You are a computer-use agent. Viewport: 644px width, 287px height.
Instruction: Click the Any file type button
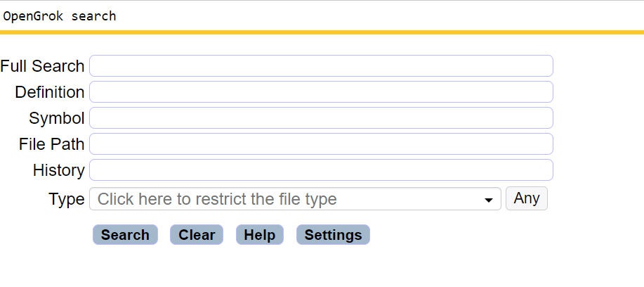527,198
